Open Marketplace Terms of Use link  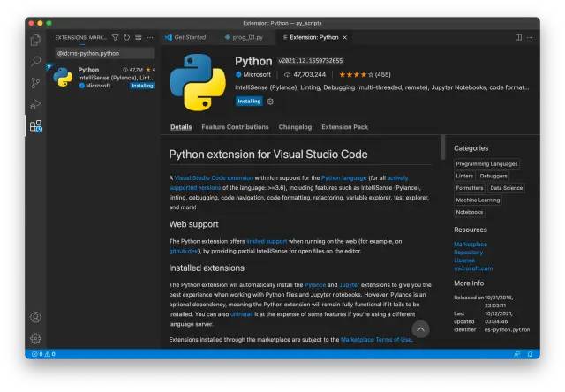click(x=376, y=340)
